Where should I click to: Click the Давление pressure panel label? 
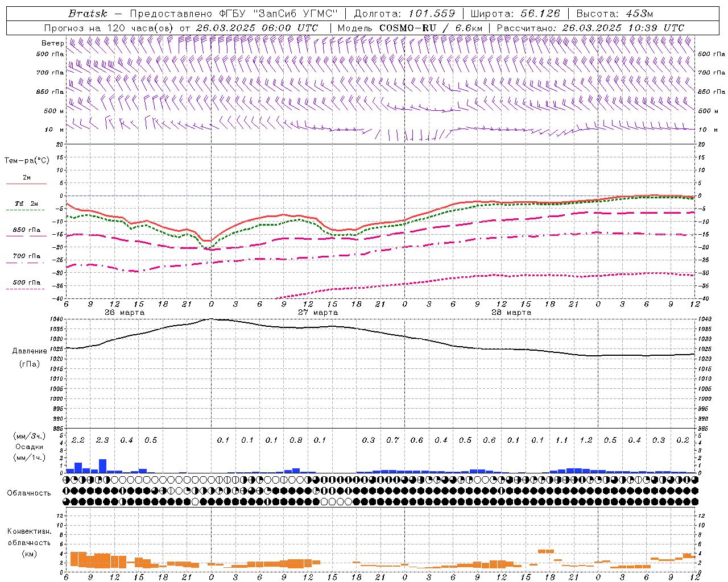pos(30,351)
